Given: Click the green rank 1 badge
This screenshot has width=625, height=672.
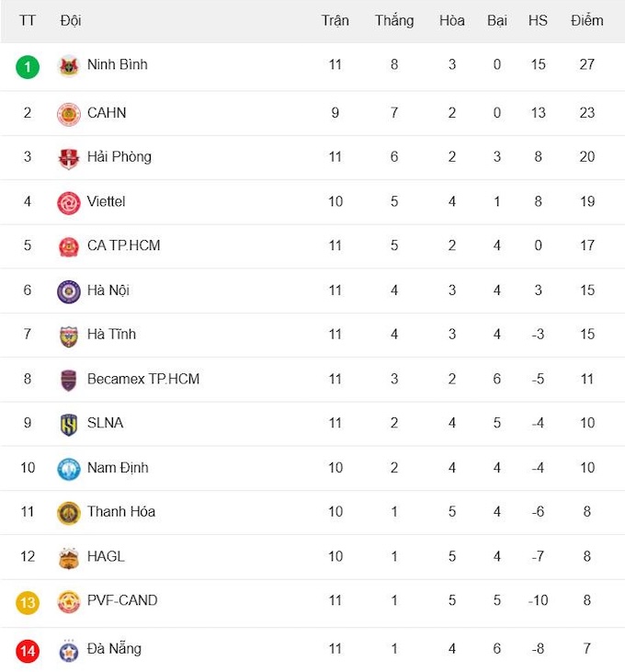Looking at the screenshot, I should click(28, 66).
